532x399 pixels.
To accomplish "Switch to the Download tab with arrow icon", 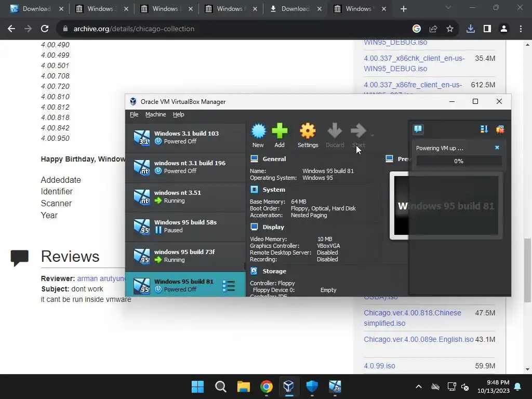I will pos(295,9).
